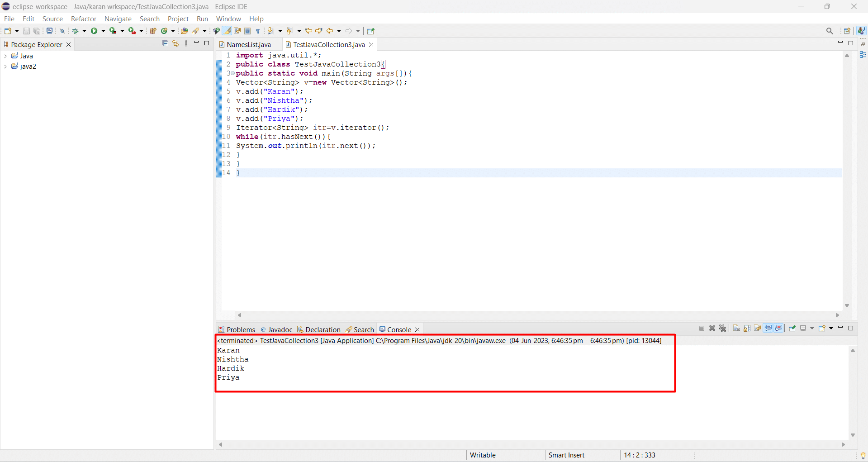Open the New wizard dropdown arrow
The height and width of the screenshot is (462, 868).
(17, 31)
